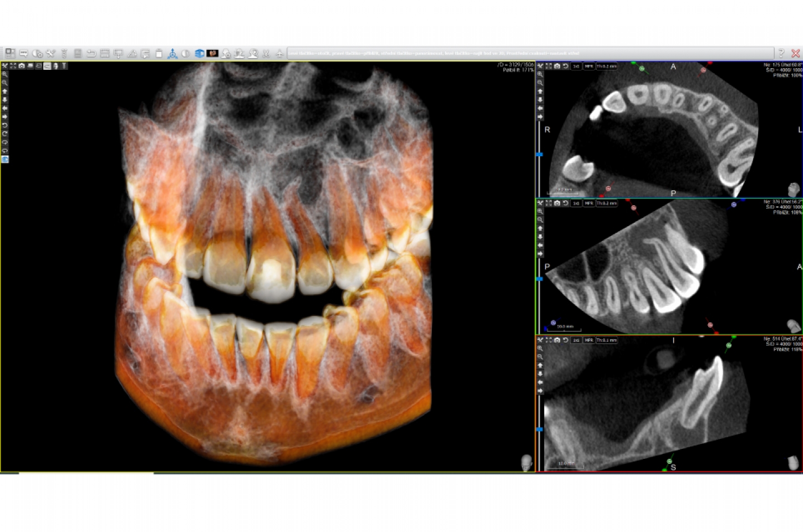This screenshot has height=532, width=803.
Task: Toggle 1:1 zoom in the middle panel
Action: (575, 203)
